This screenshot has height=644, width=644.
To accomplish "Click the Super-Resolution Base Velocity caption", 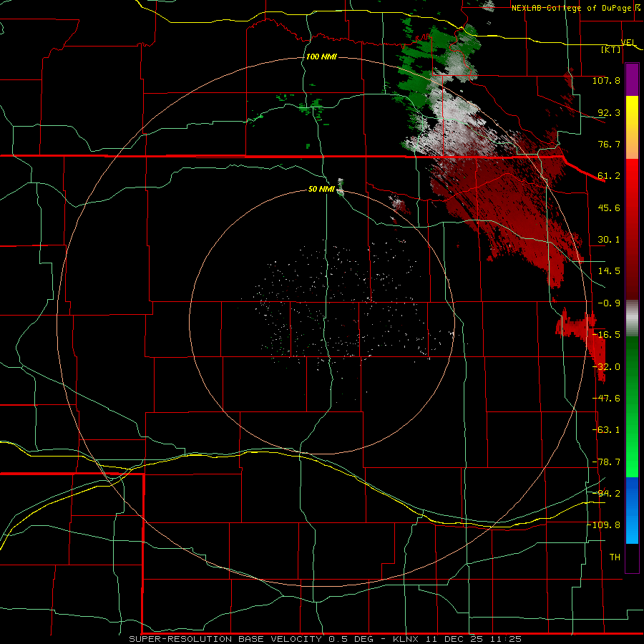I will [x=325, y=639].
